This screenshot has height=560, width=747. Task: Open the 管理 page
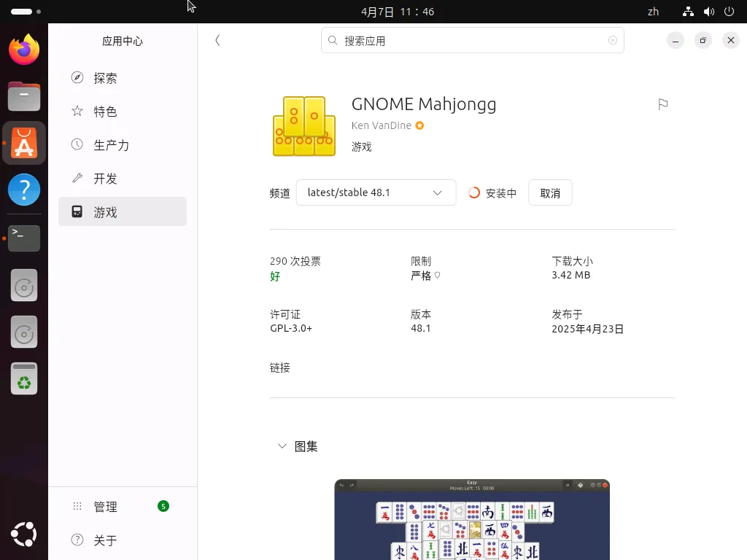[x=123, y=507]
